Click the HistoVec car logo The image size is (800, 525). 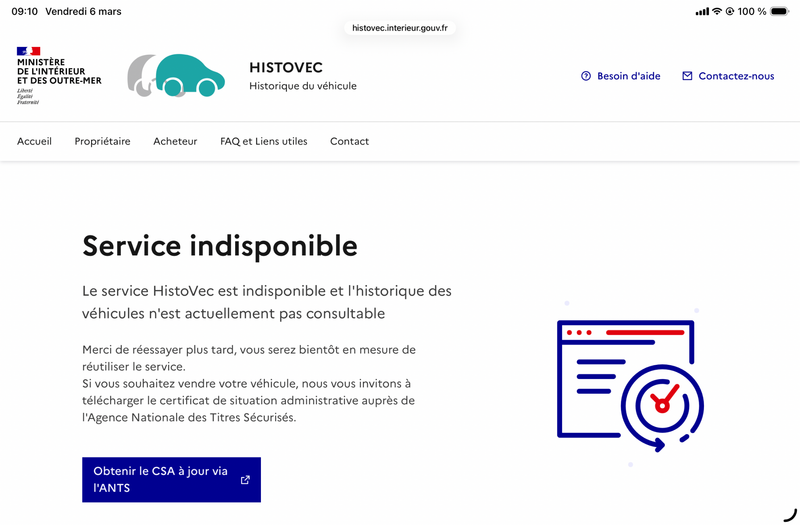coord(176,76)
